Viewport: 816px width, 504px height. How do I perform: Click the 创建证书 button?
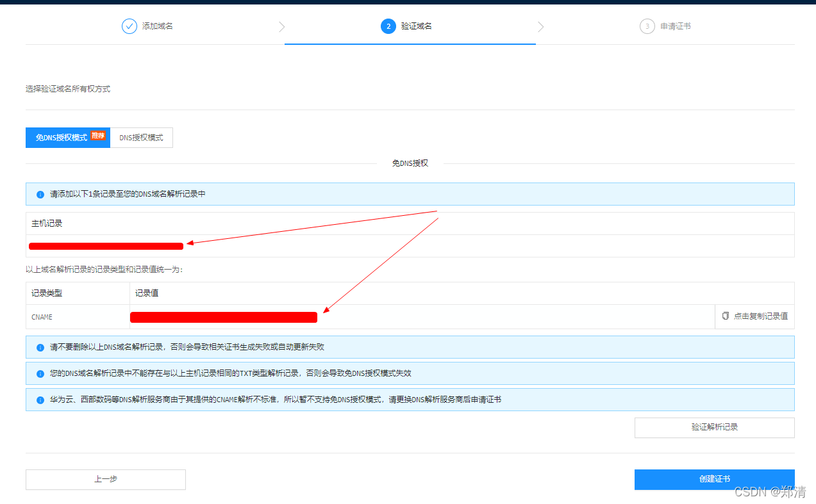tap(715, 479)
